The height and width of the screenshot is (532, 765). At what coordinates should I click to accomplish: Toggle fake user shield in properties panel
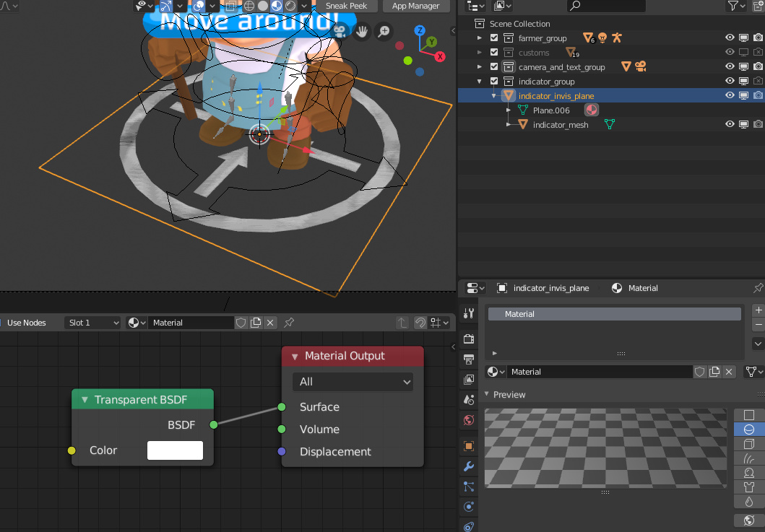[699, 372]
